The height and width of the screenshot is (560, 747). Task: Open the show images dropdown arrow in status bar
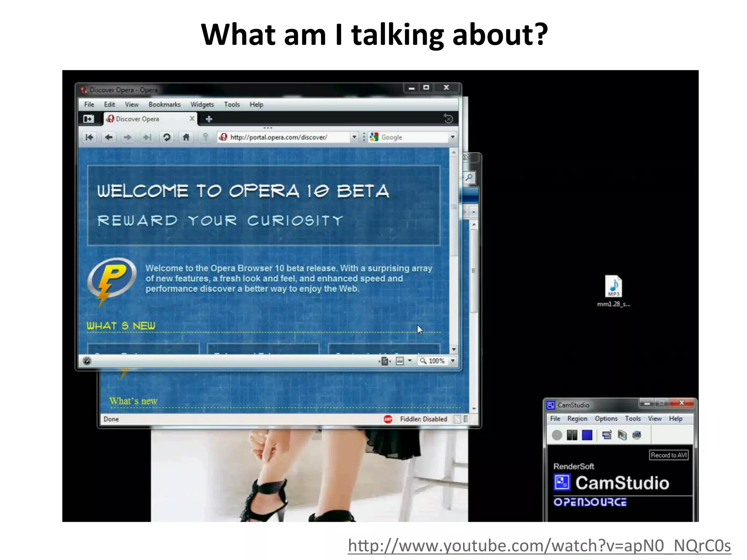[x=410, y=361]
